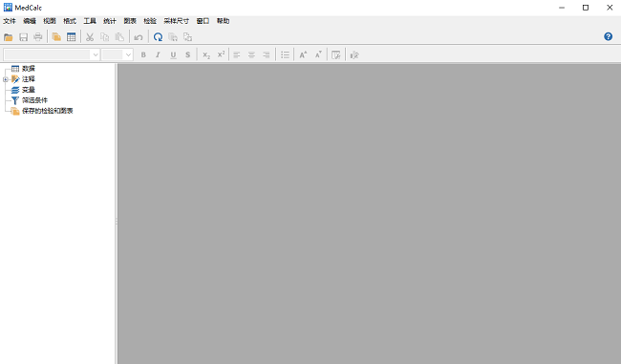Click the increase font size icon

point(303,55)
